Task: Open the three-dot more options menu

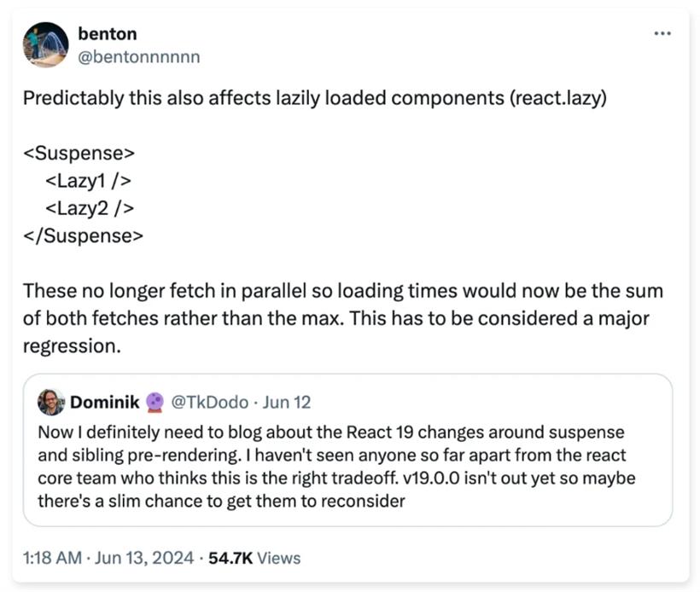Action: coord(662,33)
